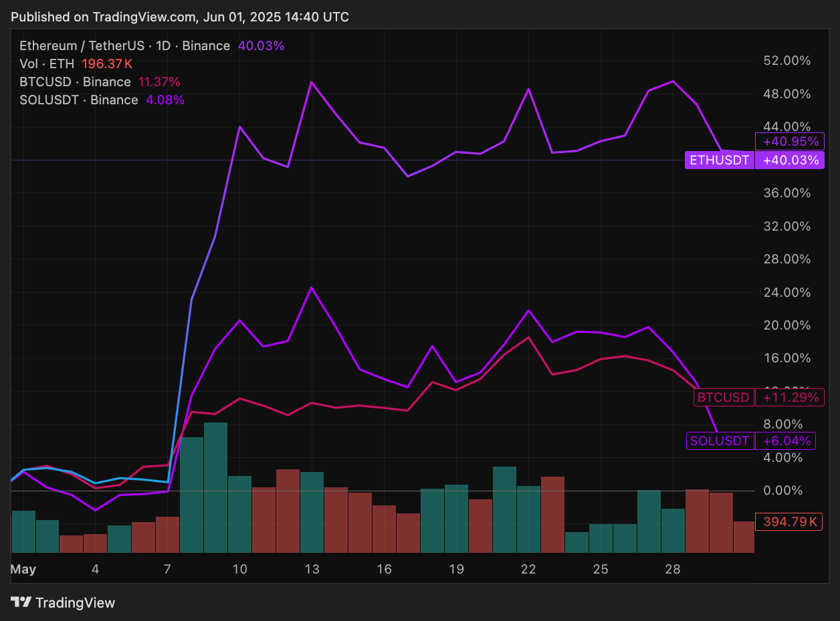Click the 4.08% value in SOLUSDT legend

(x=165, y=100)
